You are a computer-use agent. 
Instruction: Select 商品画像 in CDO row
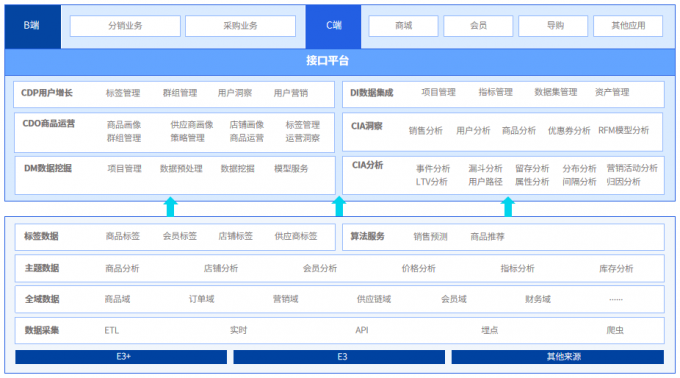[124, 125]
